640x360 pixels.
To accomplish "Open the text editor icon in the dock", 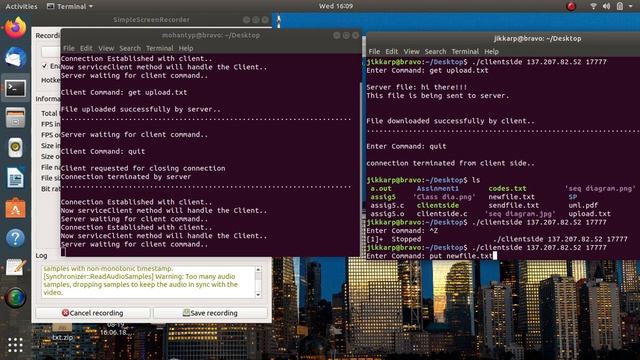I will tap(15, 267).
